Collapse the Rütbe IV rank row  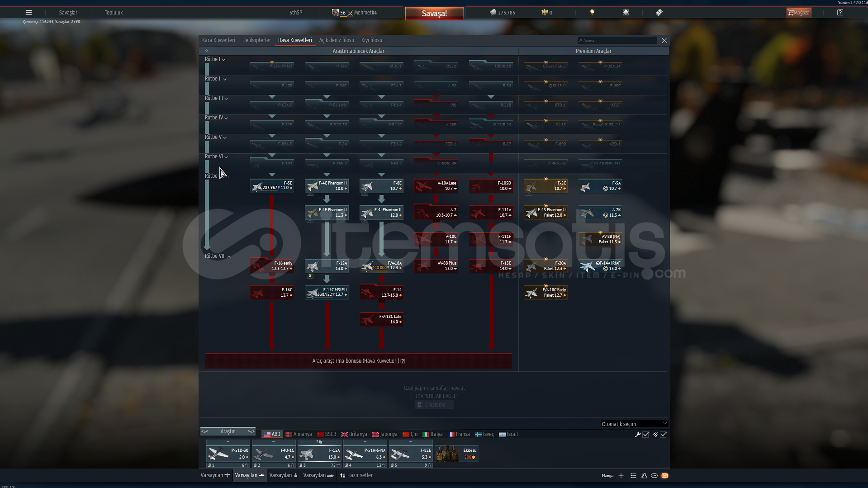pyautogui.click(x=216, y=118)
